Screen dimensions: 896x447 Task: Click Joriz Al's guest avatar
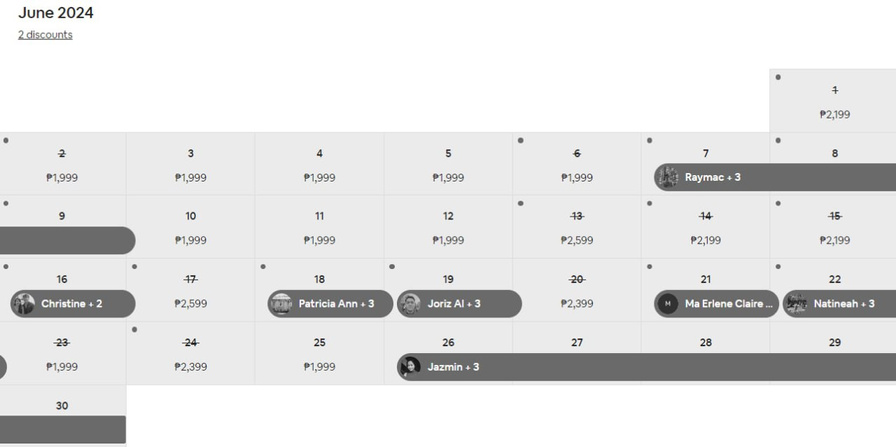pyautogui.click(x=410, y=304)
